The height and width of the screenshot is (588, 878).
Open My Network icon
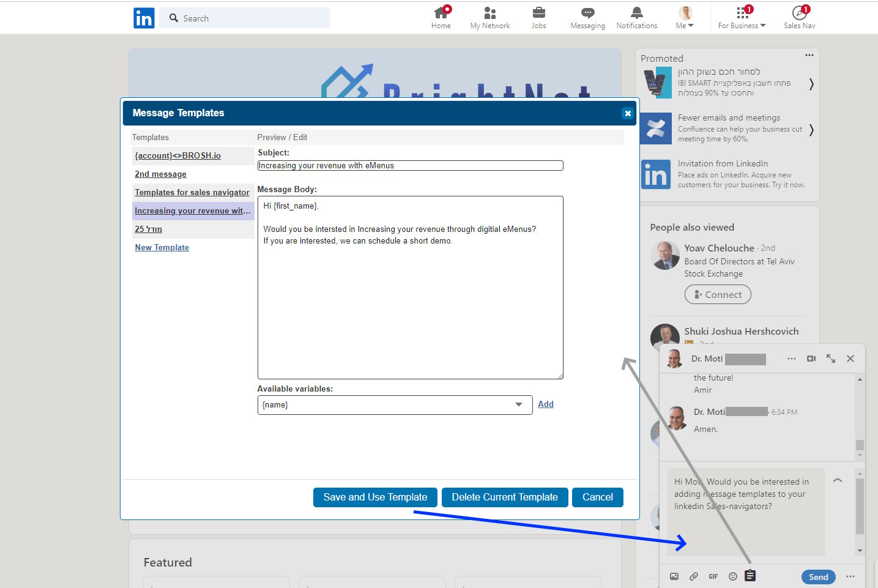(490, 18)
